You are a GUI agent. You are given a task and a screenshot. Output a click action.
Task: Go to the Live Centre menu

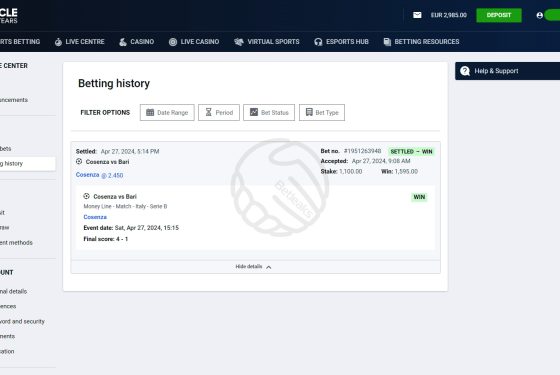(80, 42)
